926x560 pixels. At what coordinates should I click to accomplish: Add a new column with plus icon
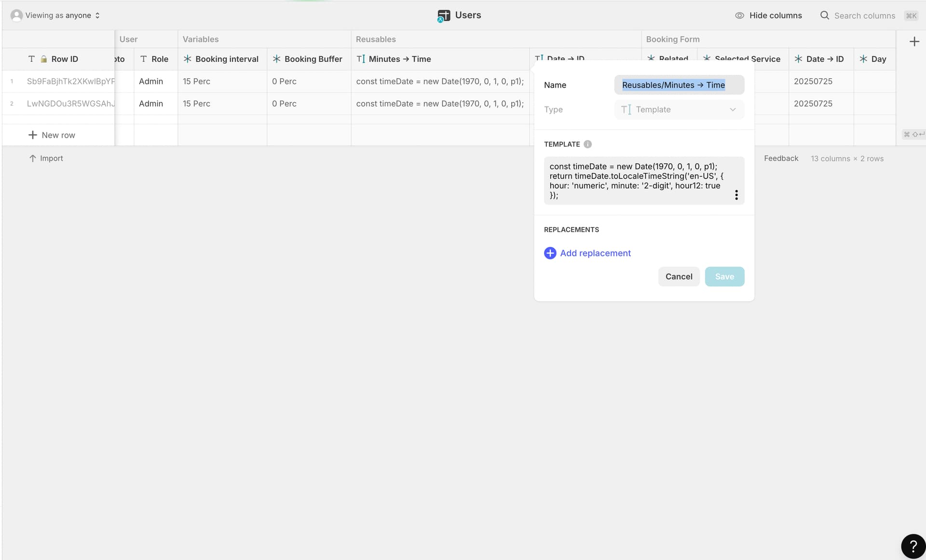click(914, 41)
